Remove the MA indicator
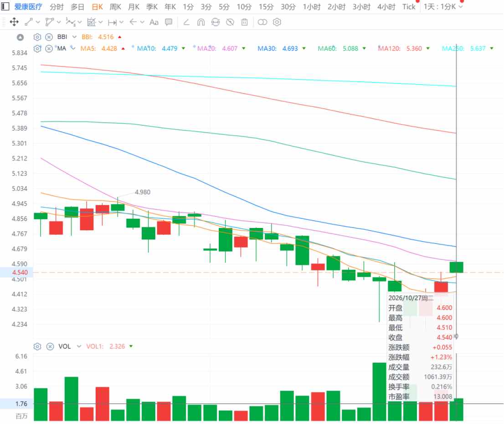504x424 pixels. (49, 49)
